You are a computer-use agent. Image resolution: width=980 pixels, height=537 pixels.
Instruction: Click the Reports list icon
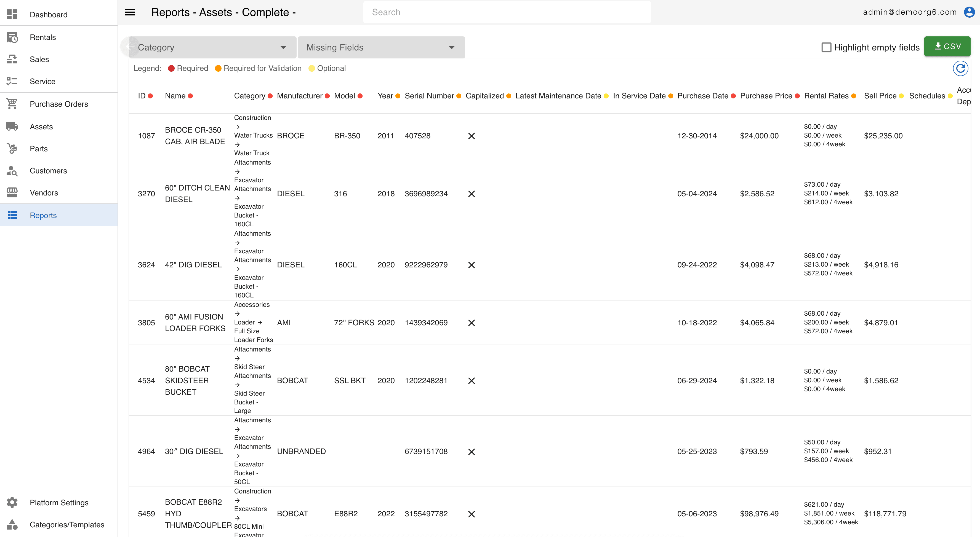pos(12,215)
